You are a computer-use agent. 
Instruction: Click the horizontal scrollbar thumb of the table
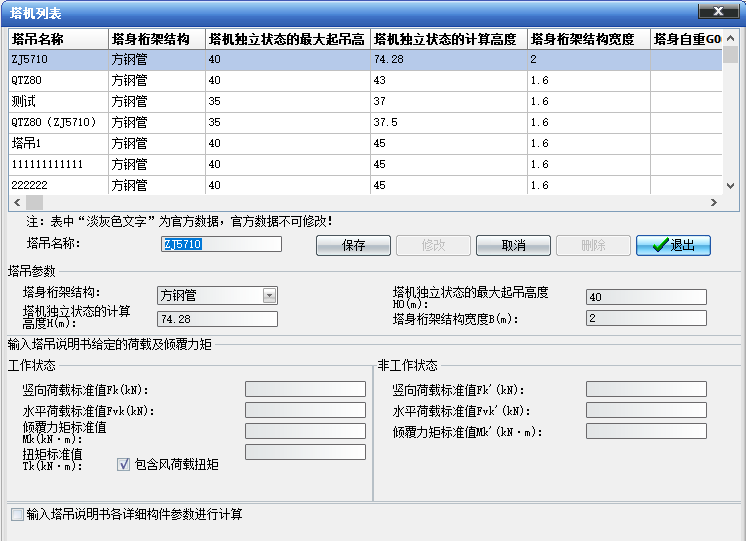[34, 202]
